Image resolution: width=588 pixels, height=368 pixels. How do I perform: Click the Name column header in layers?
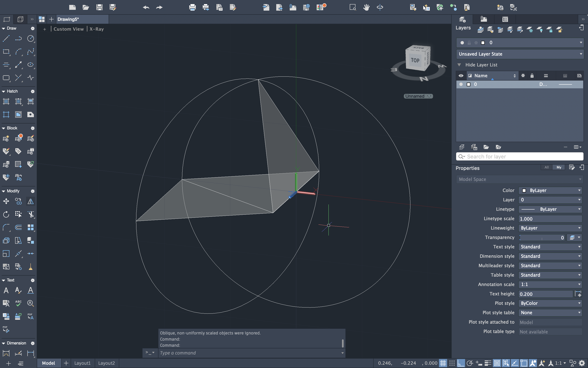[x=492, y=76]
